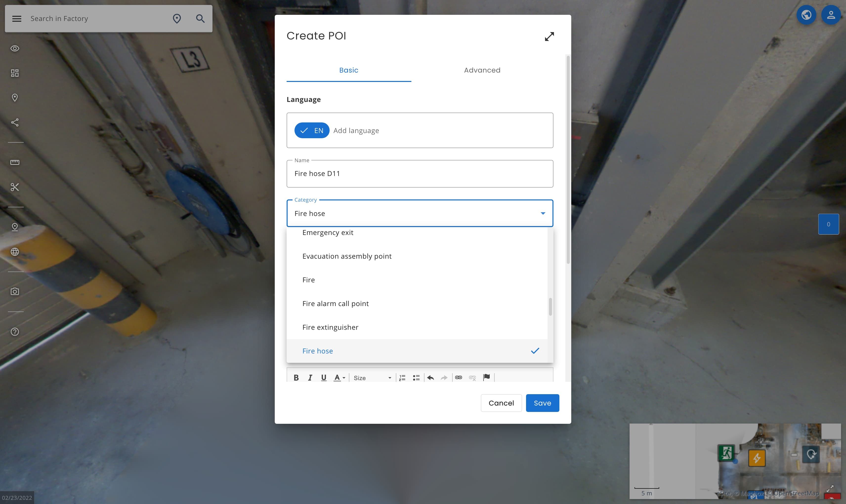Select the location marker tool

click(x=15, y=97)
